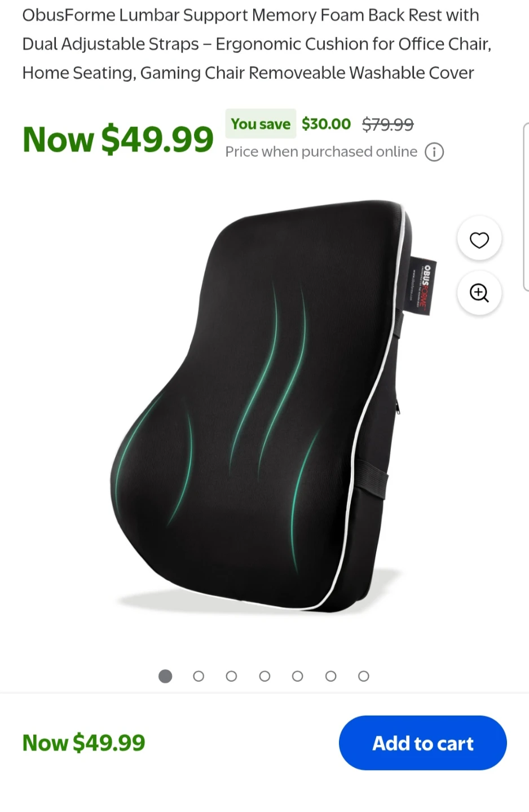Screen dimensions: 529x812
Task: Show the fourth image via carousel dot
Action: pos(264,676)
